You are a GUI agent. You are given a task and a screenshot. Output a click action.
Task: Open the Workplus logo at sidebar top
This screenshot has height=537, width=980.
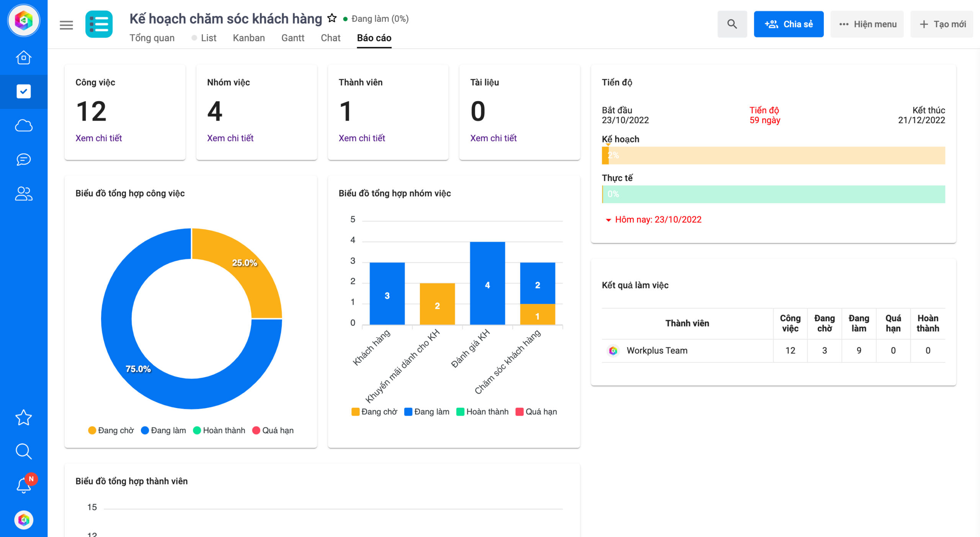coord(24,21)
